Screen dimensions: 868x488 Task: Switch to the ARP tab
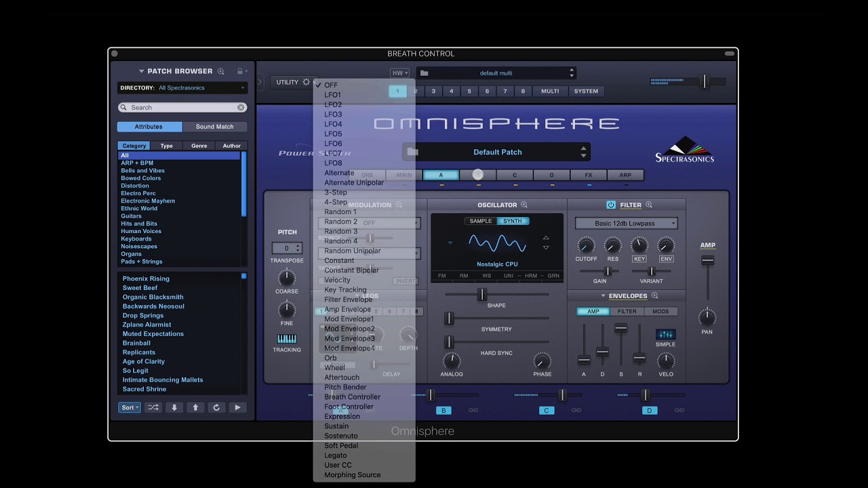(x=625, y=175)
